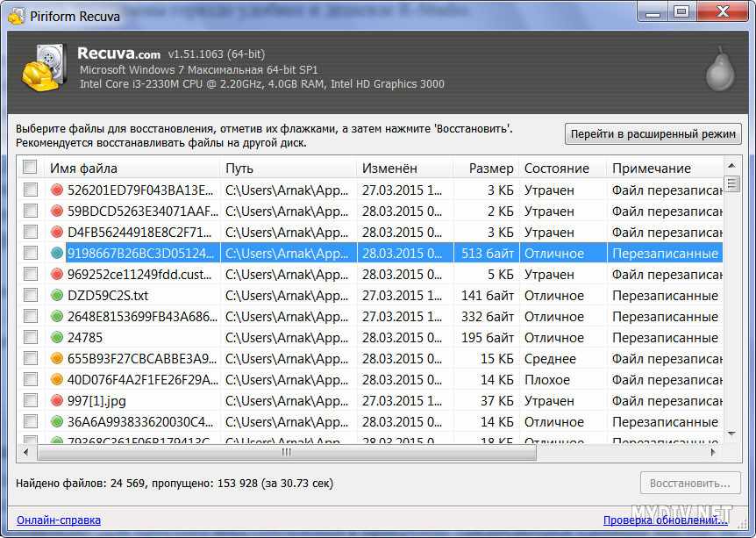Image resolution: width=756 pixels, height=538 pixels.
Task: Click the 37 КБ size cell
Action: coord(497,400)
